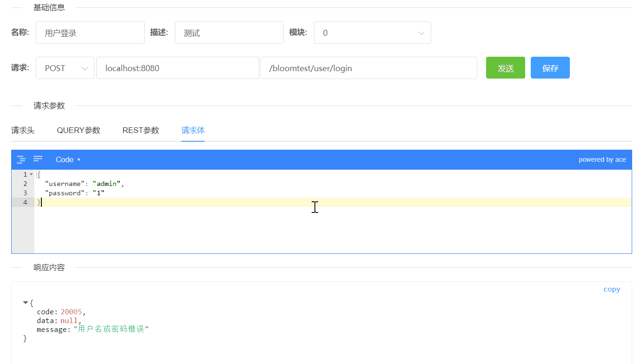Click the code value 20005 in response
641x364 pixels.
71,312
